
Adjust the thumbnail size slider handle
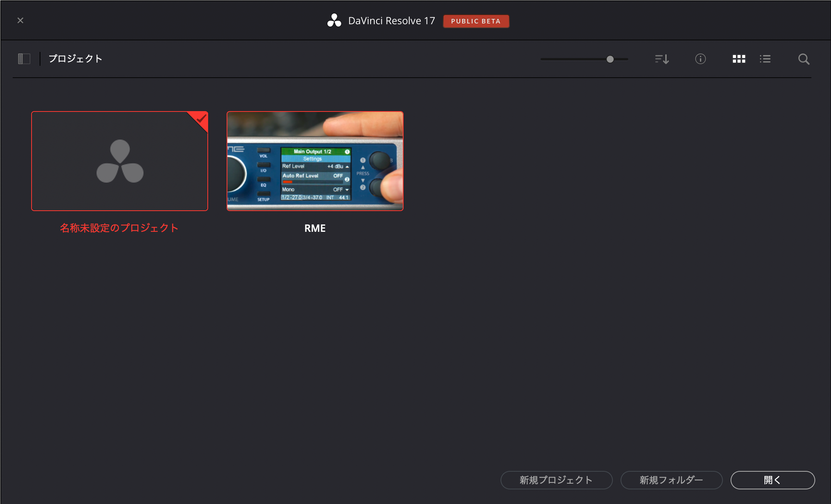[x=610, y=59]
